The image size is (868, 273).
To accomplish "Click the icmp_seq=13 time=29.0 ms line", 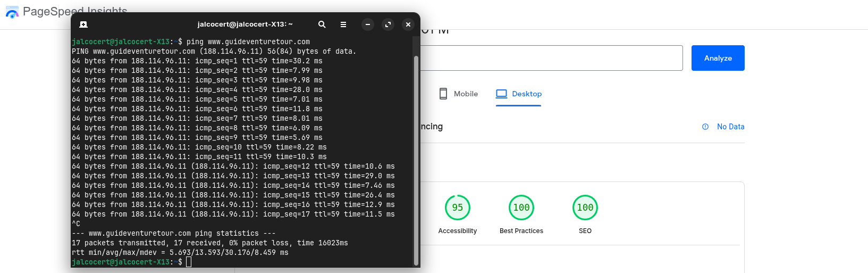I will tap(233, 176).
